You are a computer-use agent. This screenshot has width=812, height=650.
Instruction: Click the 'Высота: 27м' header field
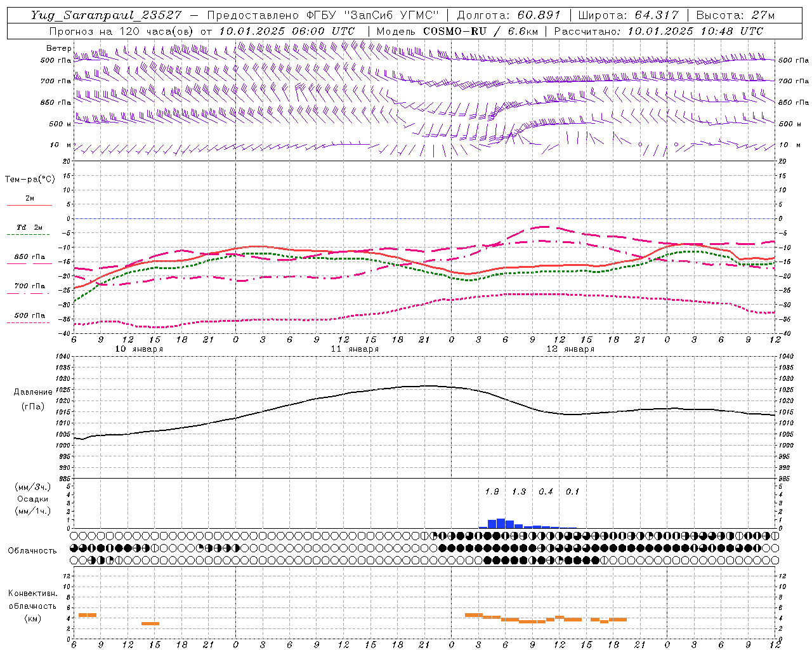(x=736, y=15)
